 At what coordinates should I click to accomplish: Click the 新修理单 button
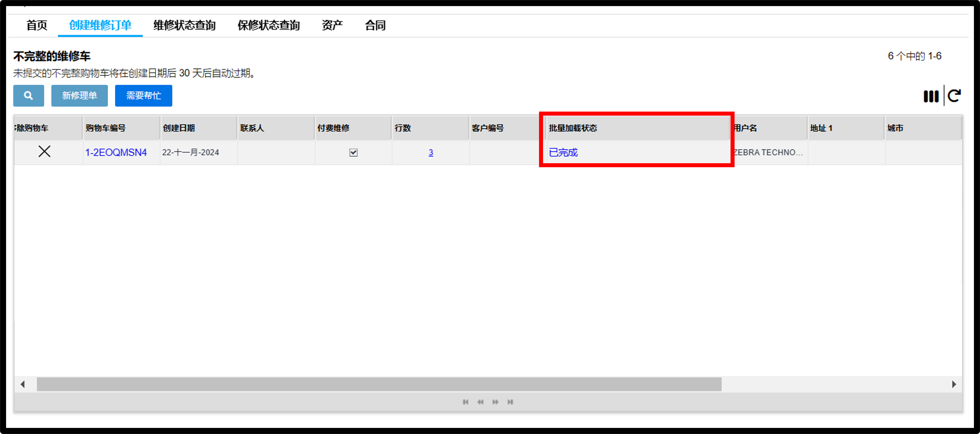(79, 96)
